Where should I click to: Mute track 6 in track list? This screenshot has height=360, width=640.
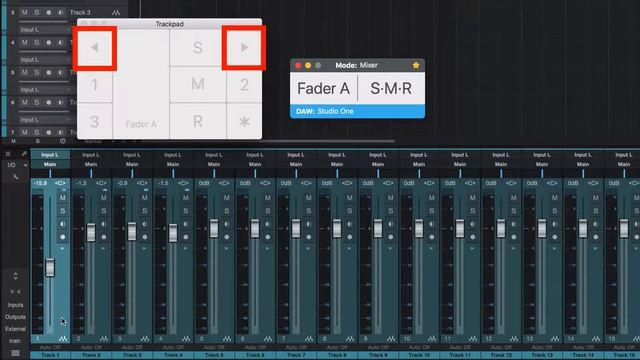pyautogui.click(x=24, y=102)
